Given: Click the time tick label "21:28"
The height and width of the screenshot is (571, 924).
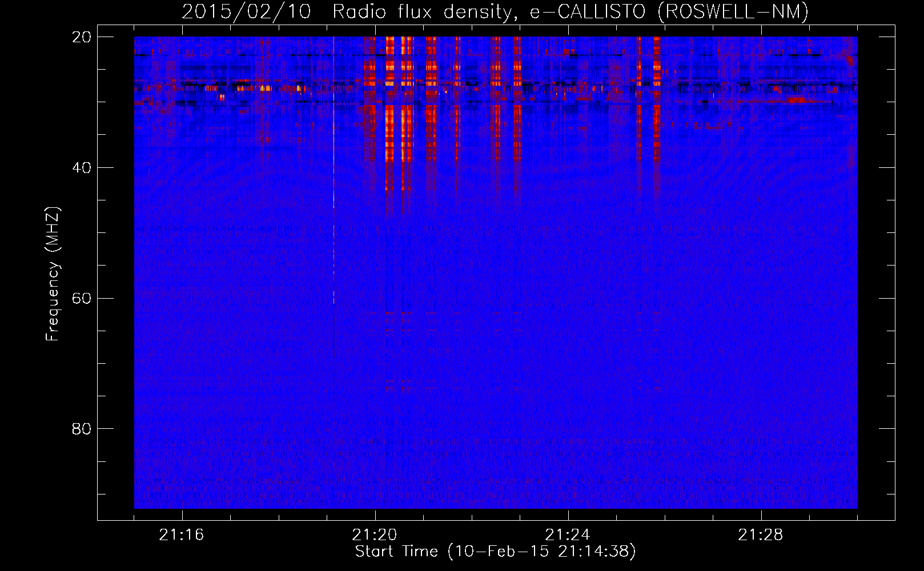Looking at the screenshot, I should [761, 535].
